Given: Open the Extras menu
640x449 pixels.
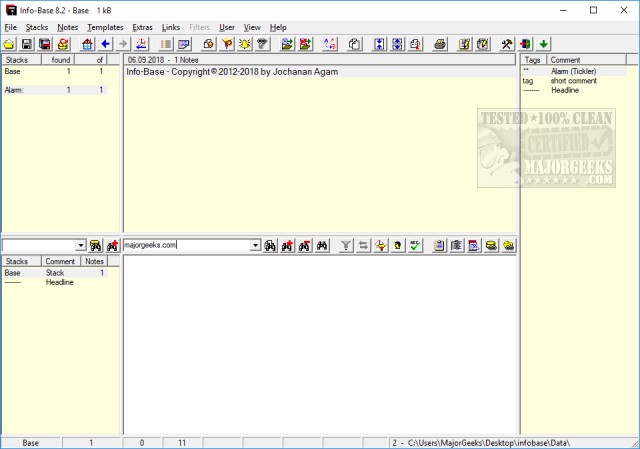Looking at the screenshot, I should click(x=142, y=27).
